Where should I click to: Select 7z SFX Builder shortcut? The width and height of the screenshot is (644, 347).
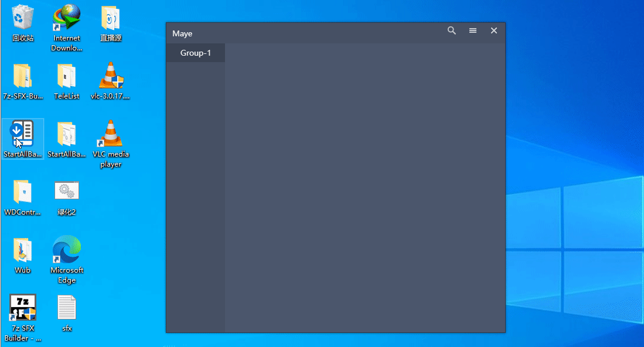tap(23, 318)
